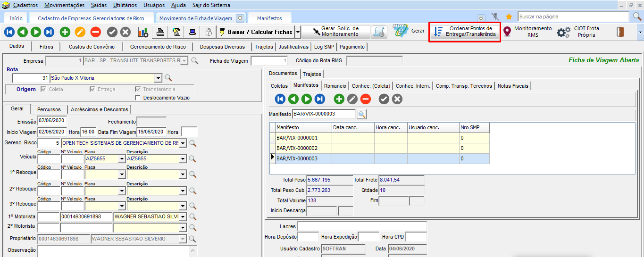Switch to the Gerenciamento de Risco tab
Image resolution: width=644 pixels, height=257 pixels.
pos(158,47)
